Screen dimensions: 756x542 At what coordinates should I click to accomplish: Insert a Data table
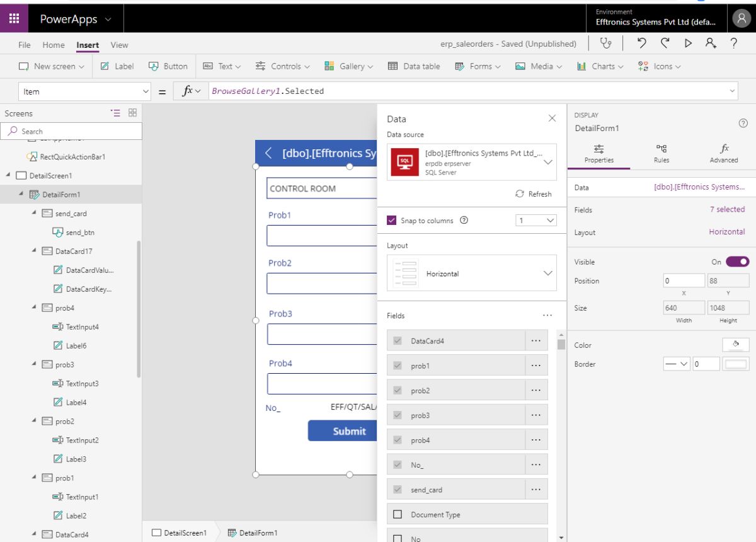[x=414, y=66]
